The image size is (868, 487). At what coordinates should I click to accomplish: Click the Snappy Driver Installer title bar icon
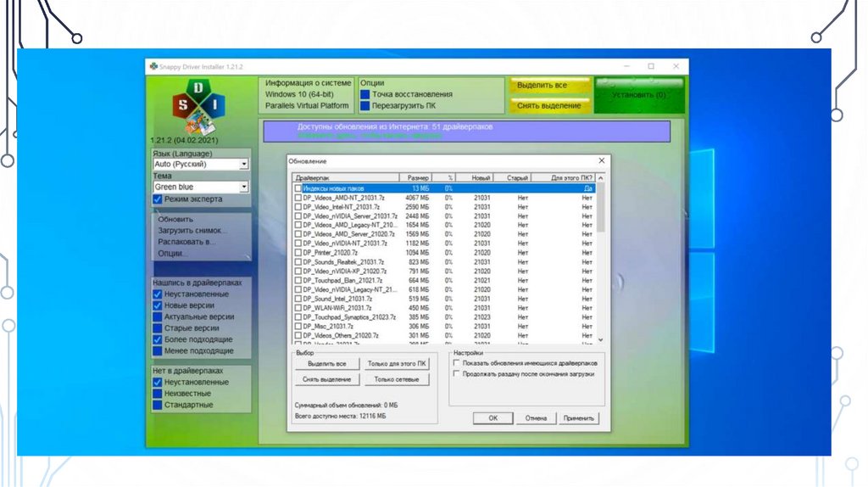153,66
